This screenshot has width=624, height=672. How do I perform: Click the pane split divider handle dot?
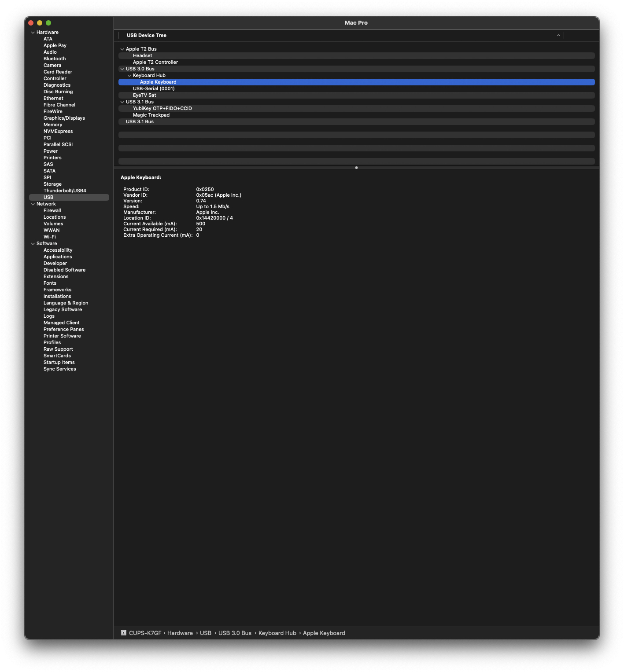pyautogui.click(x=356, y=168)
